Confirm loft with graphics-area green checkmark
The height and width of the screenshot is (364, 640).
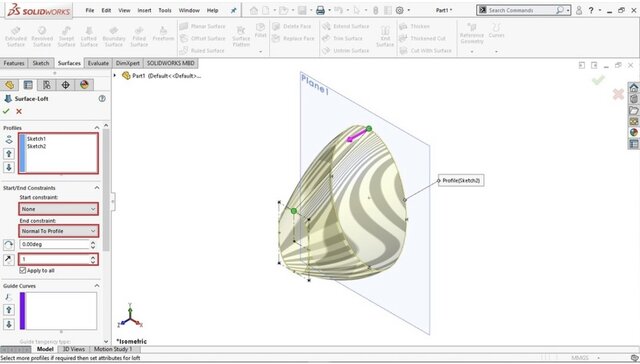(x=598, y=80)
